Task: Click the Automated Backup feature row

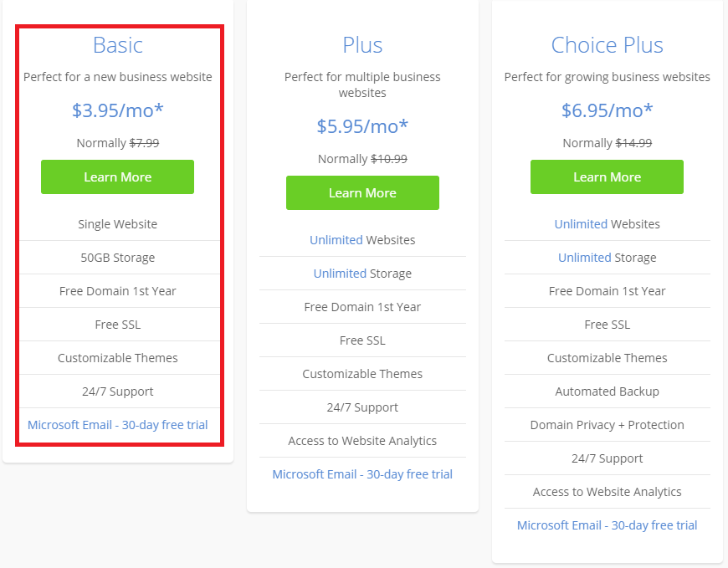Action: (x=607, y=391)
